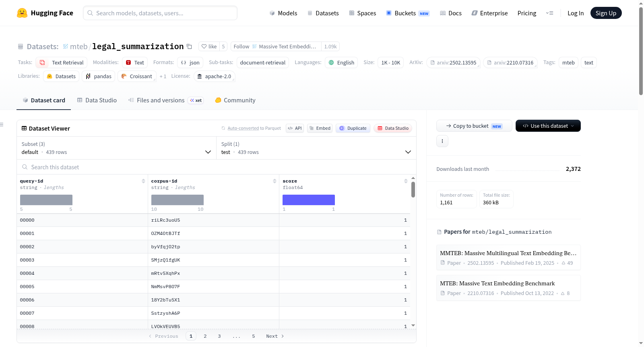Image resolution: width=644 pixels, height=347 pixels.
Task: Focus the main search models field
Action: [160, 13]
